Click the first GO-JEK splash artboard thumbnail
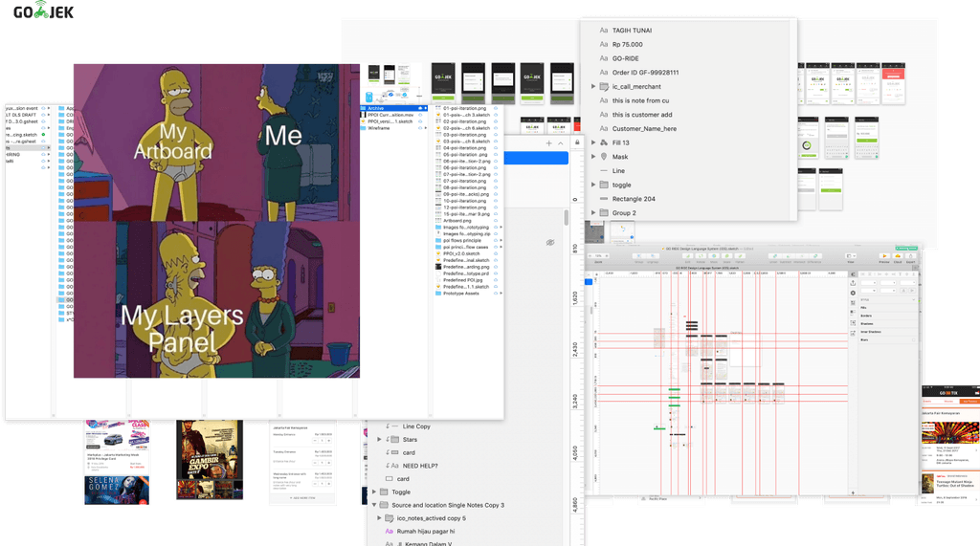 pyautogui.click(x=443, y=82)
